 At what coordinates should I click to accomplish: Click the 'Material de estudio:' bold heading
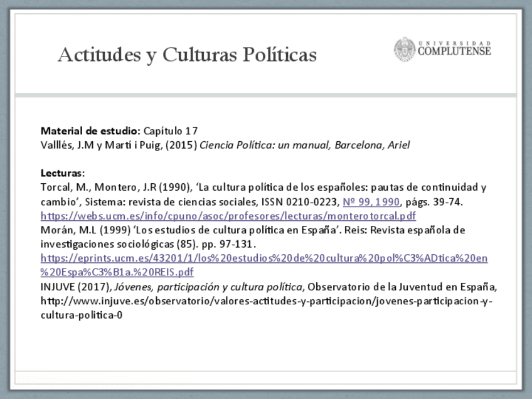tap(90, 131)
